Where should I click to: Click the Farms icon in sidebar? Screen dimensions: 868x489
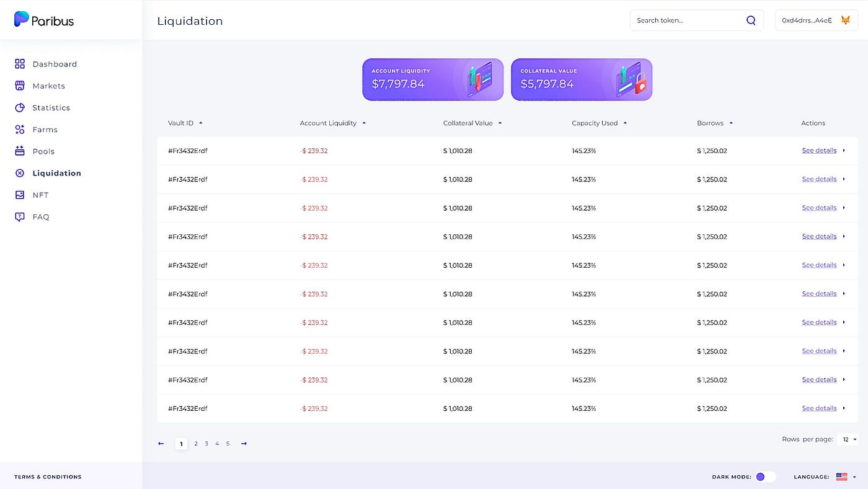coord(20,130)
